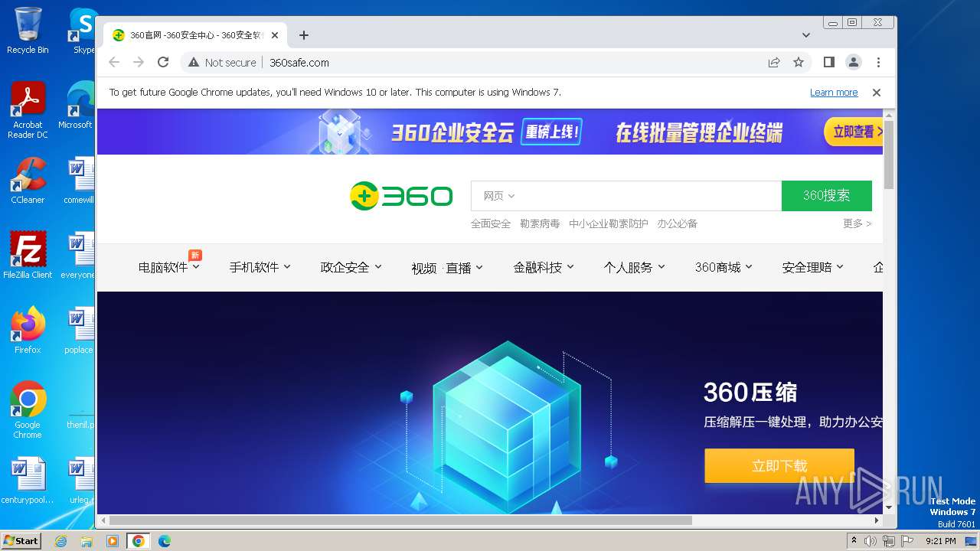
Task: Open FileZilla Client shortcut
Action: (x=28, y=256)
